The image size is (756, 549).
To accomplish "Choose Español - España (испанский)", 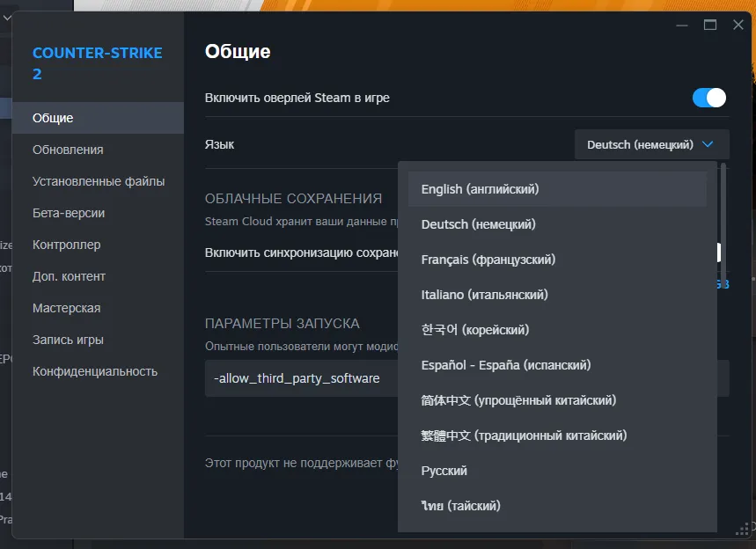I will click(x=557, y=365).
